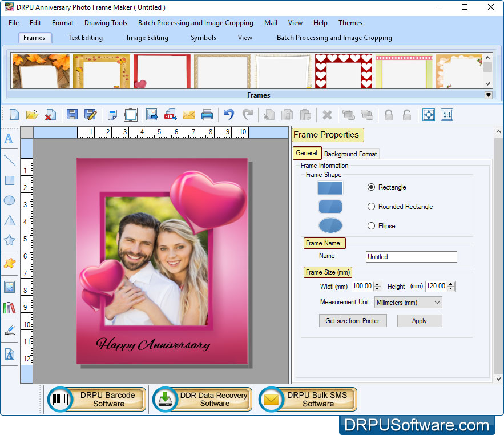
Task: Select the Rectangle shape tool
Action: [10, 180]
